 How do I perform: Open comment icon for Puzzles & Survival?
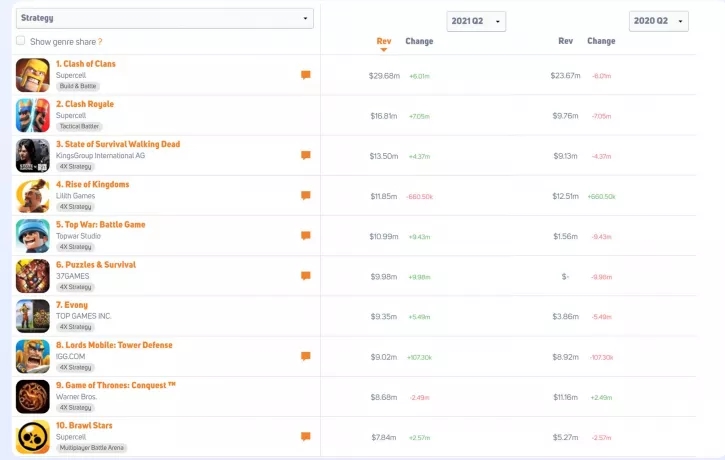(x=306, y=276)
